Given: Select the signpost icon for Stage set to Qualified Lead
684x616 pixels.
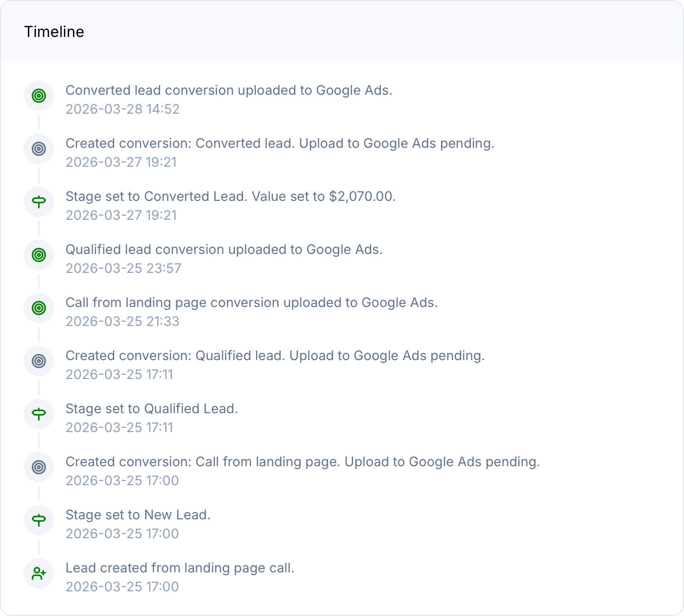Looking at the screenshot, I should pyautogui.click(x=39, y=414).
